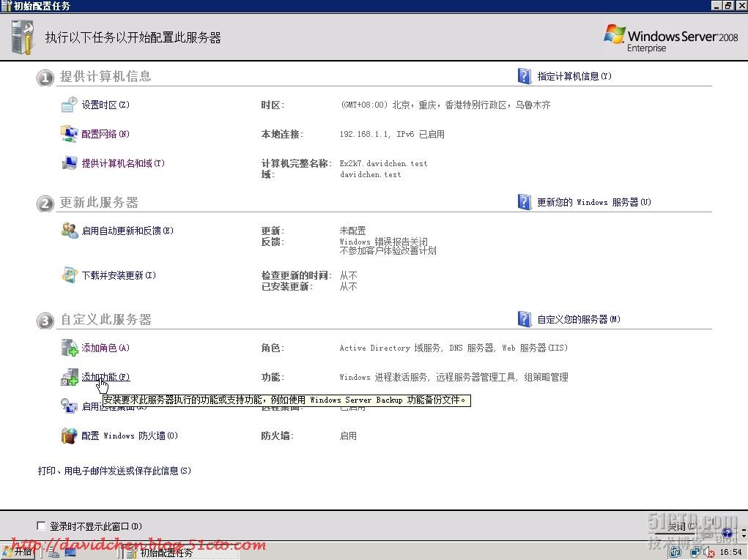The width and height of the screenshot is (748, 560).
Task: Click 打印、用电子邮件发送或保存此信息 link
Action: (x=114, y=471)
